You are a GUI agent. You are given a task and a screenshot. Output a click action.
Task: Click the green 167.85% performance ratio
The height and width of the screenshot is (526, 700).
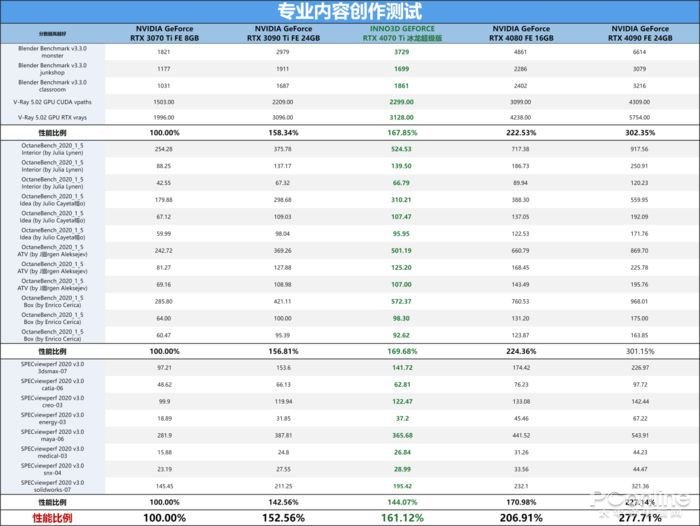(x=402, y=133)
